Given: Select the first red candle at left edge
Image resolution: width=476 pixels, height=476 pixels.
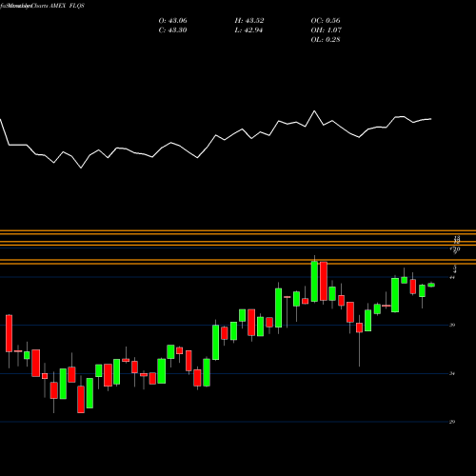Looking at the screenshot, I should 9,333.
